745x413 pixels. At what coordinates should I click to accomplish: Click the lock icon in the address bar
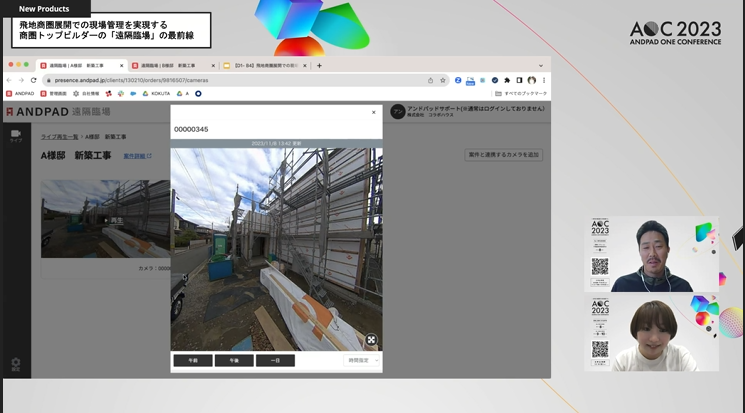(x=48, y=80)
